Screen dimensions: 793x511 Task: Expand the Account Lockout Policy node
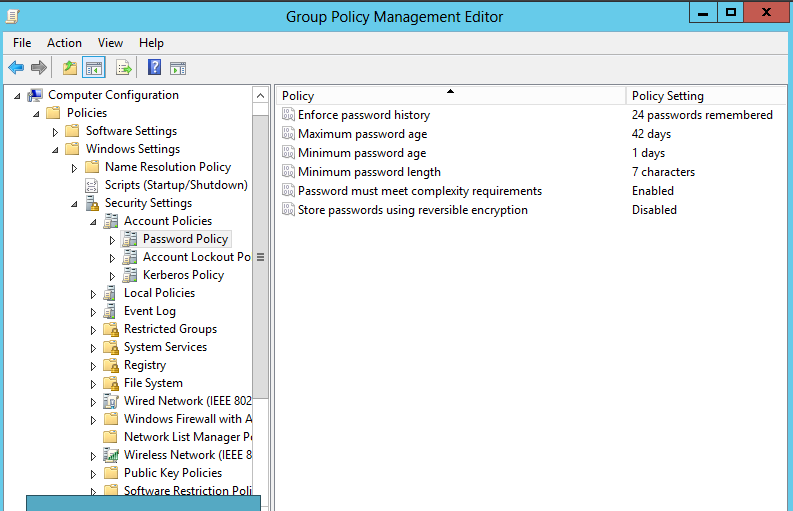tap(112, 258)
